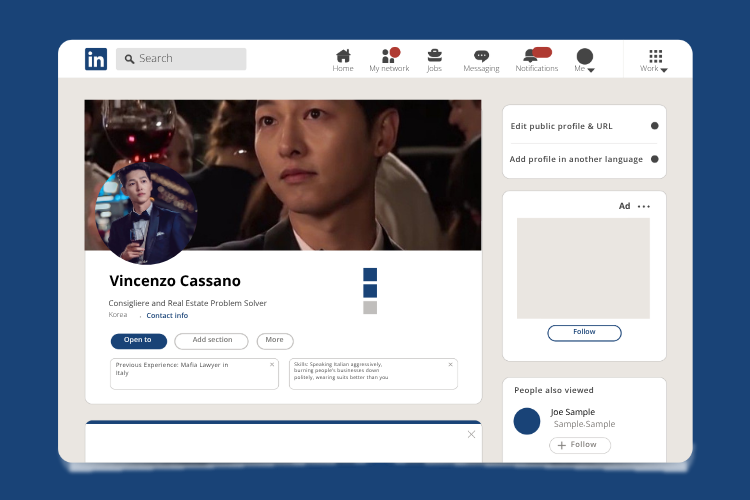
Task: Click the More button
Action: (275, 341)
